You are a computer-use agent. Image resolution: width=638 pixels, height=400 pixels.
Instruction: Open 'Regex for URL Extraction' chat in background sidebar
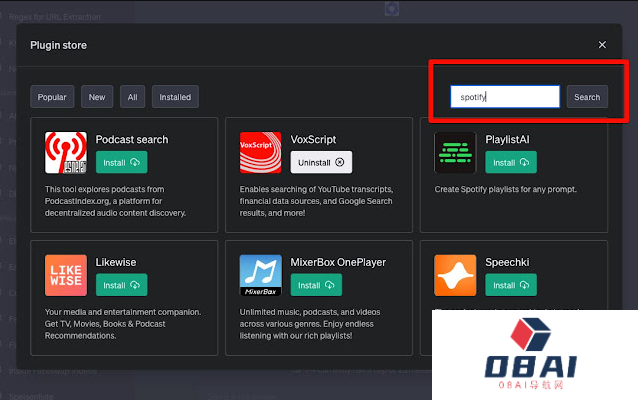tap(55, 17)
